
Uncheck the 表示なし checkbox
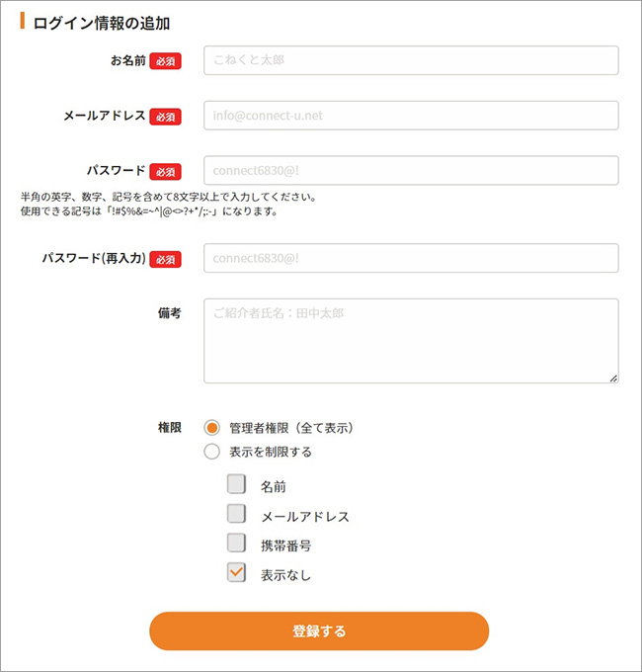pos(236,572)
